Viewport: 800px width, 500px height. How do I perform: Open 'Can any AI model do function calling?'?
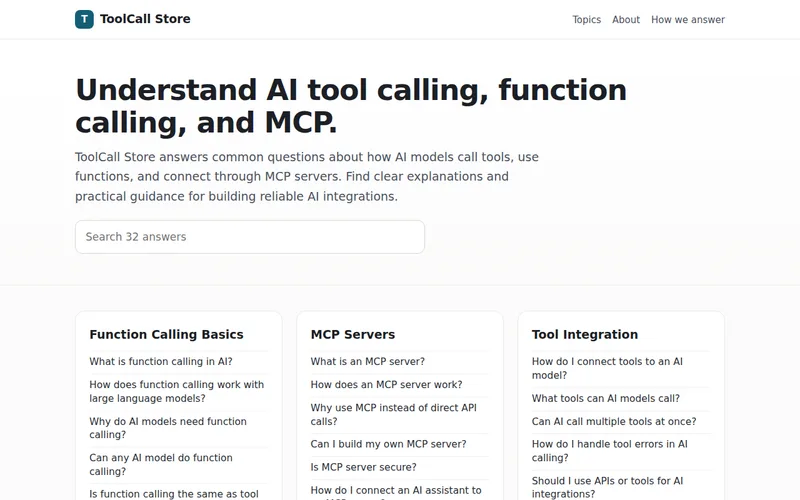161,464
